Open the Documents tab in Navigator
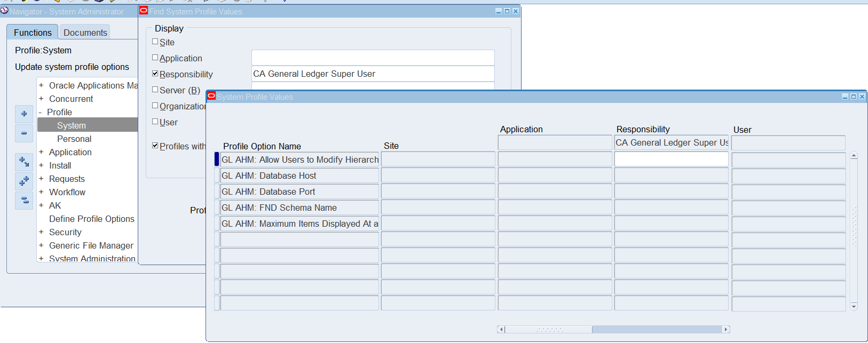Image resolution: width=868 pixels, height=343 pixels. [x=85, y=33]
